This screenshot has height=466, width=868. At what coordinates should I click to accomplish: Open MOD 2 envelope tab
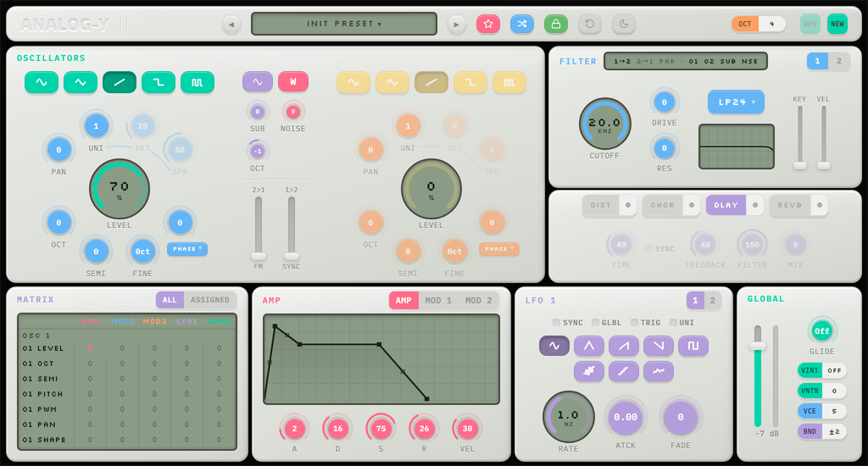point(478,301)
